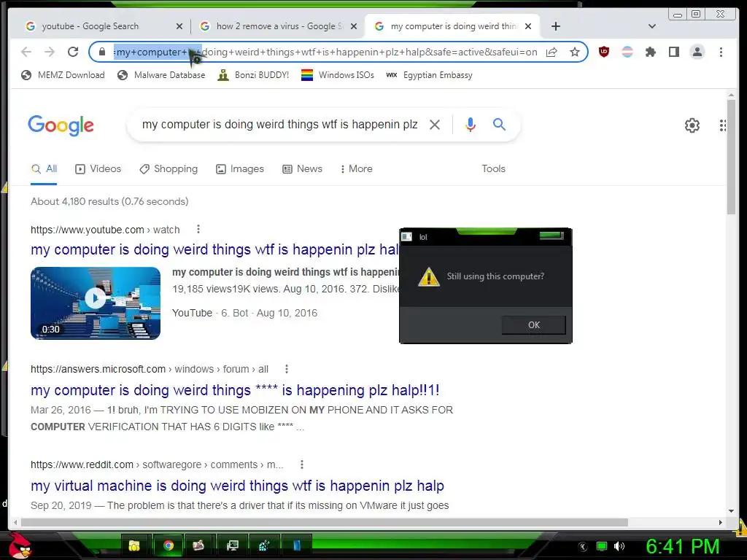The image size is (747, 560).
Task: Click OK in the 'lol' dialog
Action: point(533,324)
